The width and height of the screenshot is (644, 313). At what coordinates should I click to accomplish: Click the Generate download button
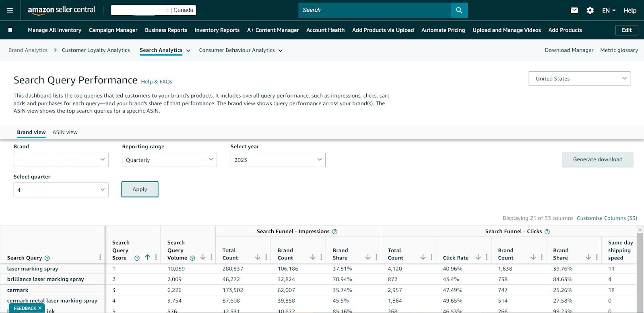tap(598, 160)
